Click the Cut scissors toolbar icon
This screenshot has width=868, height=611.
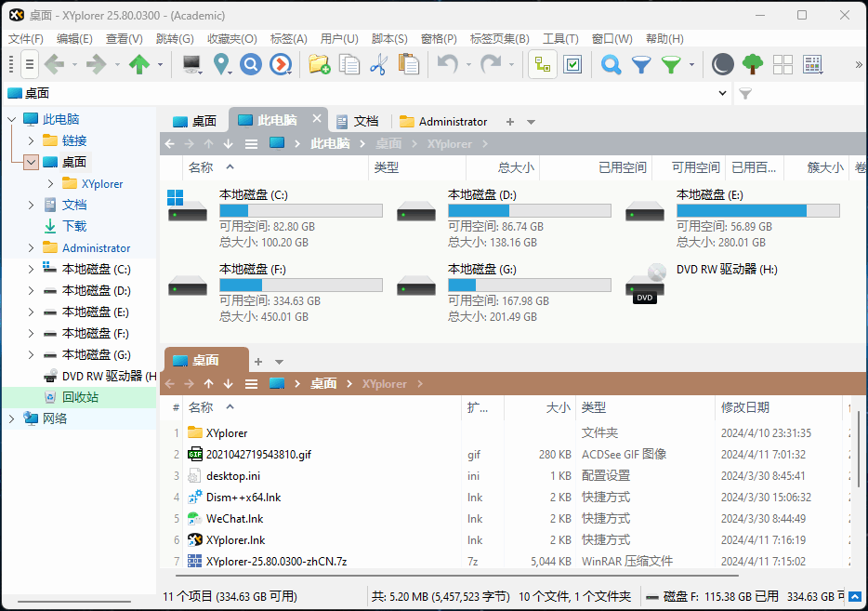(x=379, y=64)
